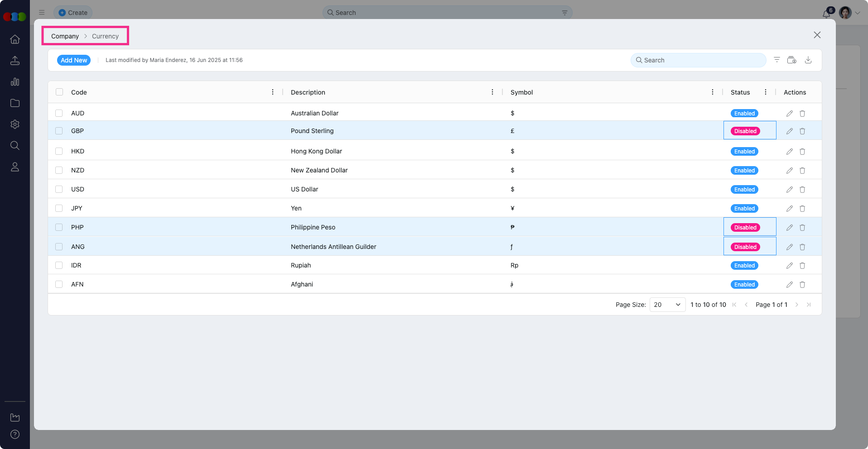Open the filter icon beside table search

click(x=776, y=60)
